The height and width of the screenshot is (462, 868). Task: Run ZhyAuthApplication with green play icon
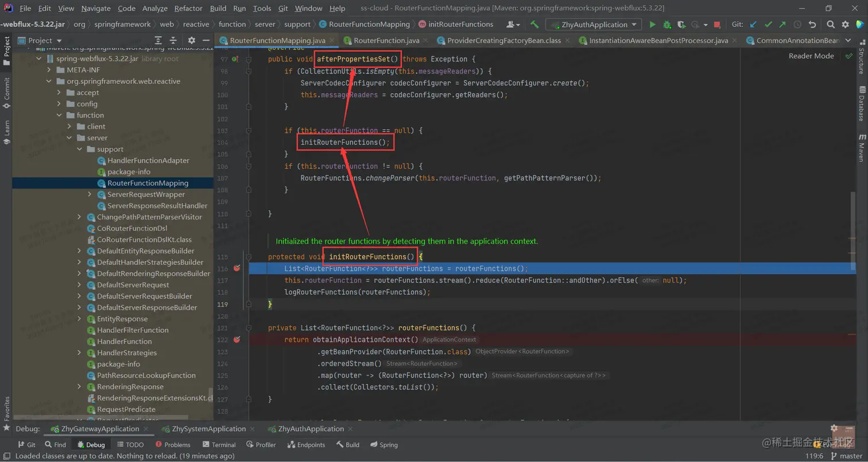[652, 25]
